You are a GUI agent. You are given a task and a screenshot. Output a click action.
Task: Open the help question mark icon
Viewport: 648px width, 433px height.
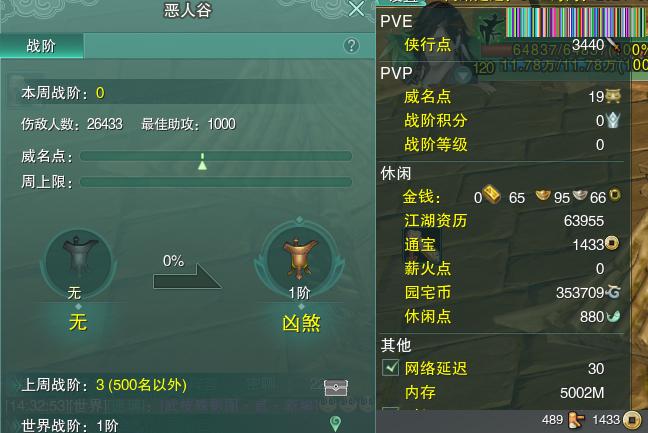tap(351, 45)
